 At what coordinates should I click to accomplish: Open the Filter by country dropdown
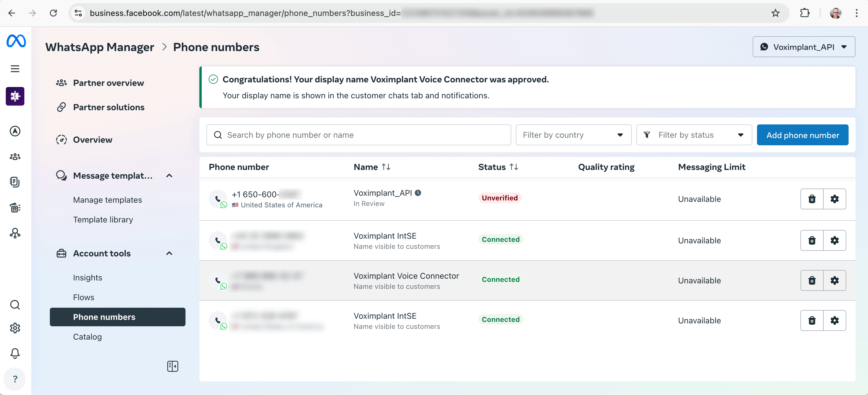(x=573, y=135)
